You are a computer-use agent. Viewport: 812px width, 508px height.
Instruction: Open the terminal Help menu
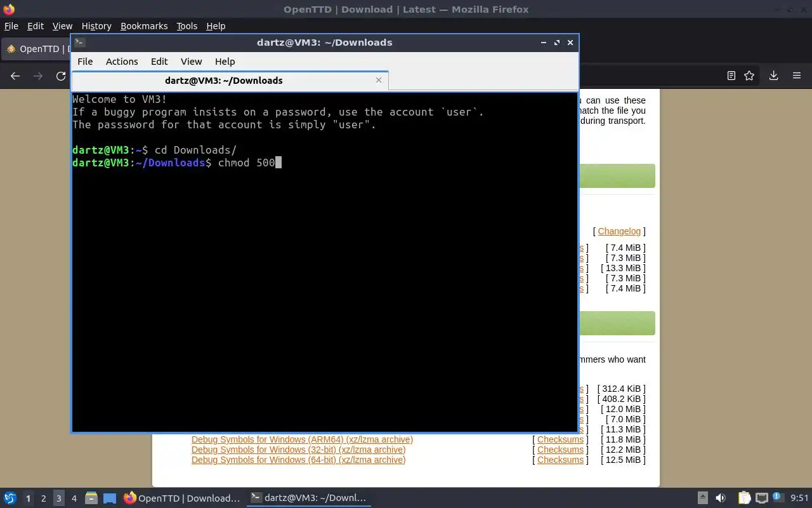click(225, 62)
